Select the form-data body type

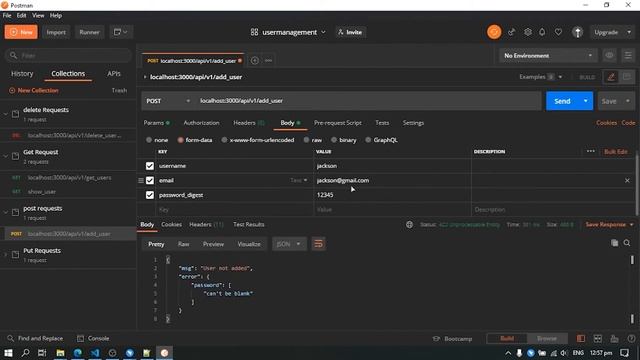coord(180,140)
